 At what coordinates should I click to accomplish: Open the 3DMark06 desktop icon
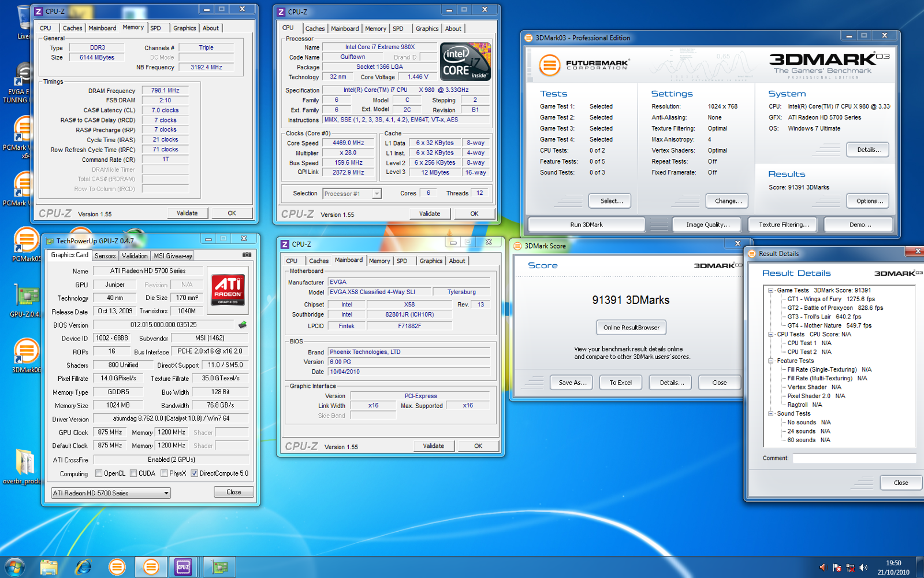click(x=25, y=355)
